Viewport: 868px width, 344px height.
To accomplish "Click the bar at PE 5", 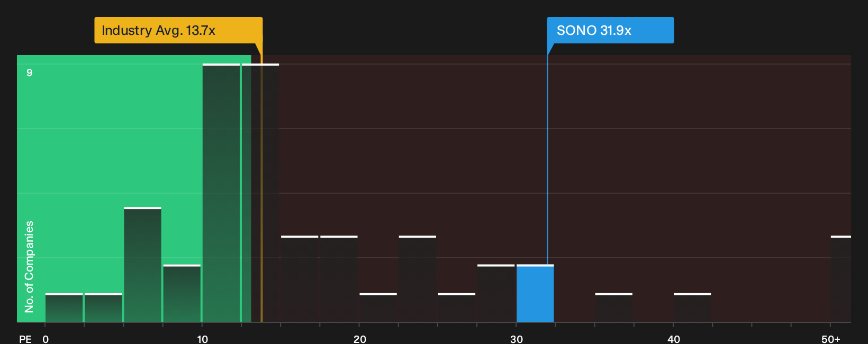I will 143,265.
